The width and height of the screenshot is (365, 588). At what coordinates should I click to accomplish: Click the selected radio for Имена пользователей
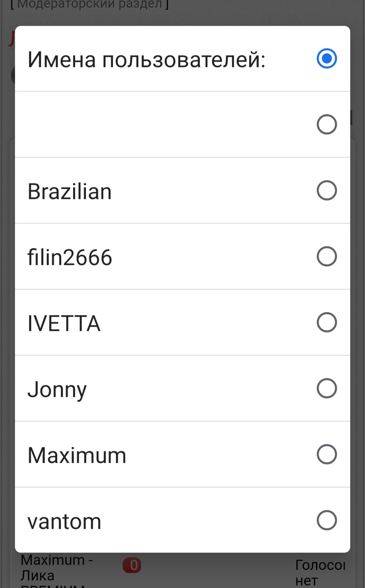click(326, 59)
